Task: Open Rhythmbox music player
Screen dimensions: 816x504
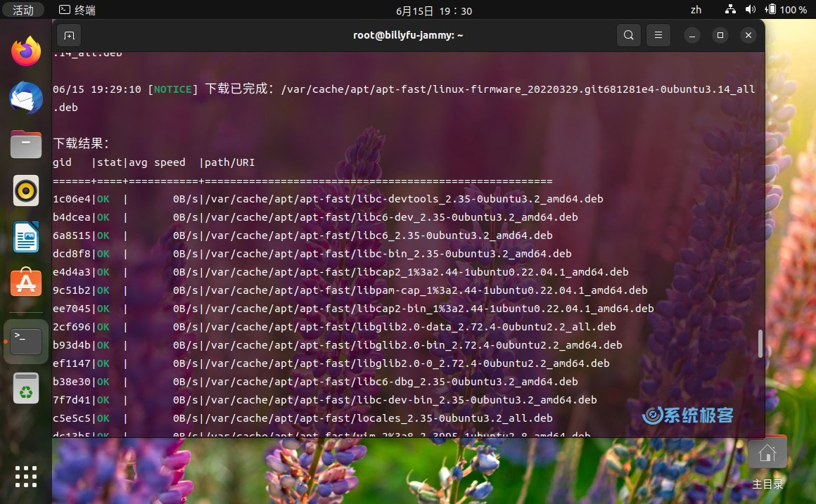Action: [x=26, y=190]
